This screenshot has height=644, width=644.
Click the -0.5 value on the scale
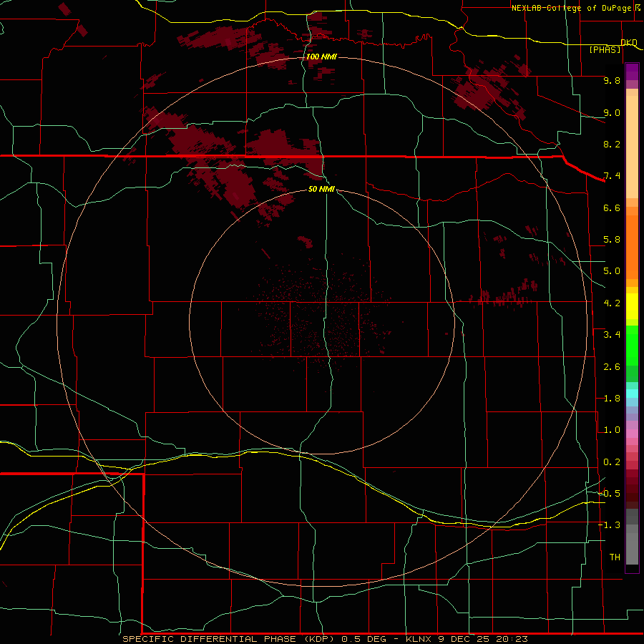[609, 494]
